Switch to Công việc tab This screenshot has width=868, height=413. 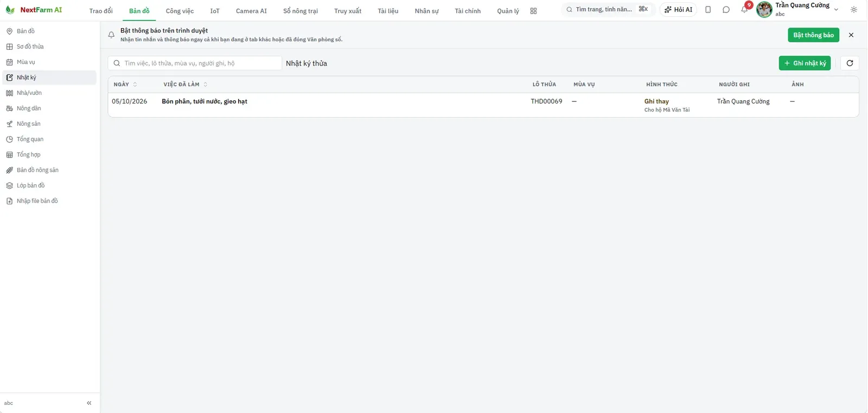180,11
